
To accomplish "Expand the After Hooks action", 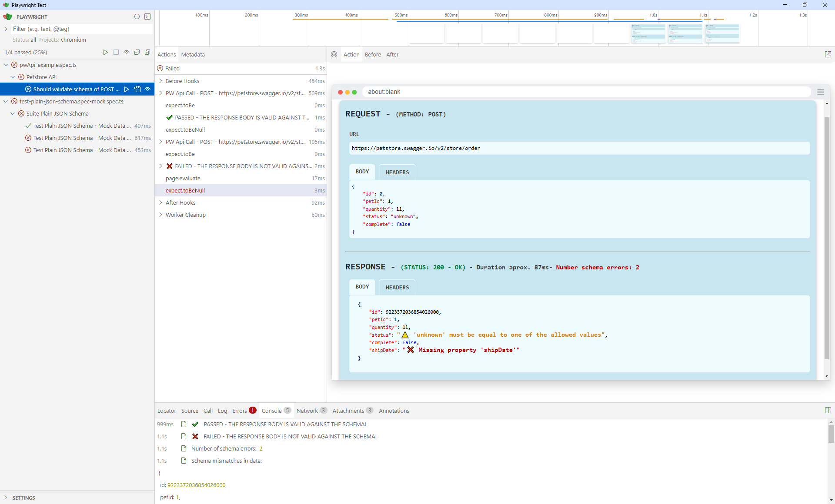I will pyautogui.click(x=160, y=202).
